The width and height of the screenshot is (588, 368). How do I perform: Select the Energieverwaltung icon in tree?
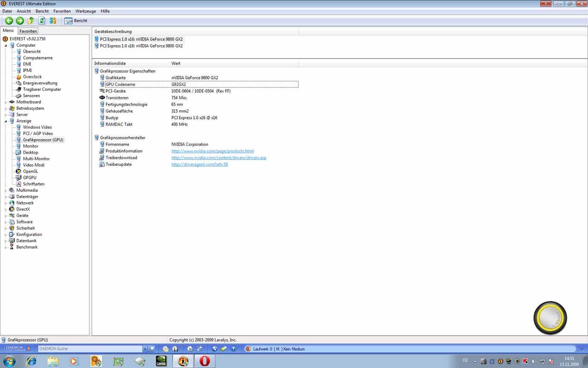[x=18, y=83]
